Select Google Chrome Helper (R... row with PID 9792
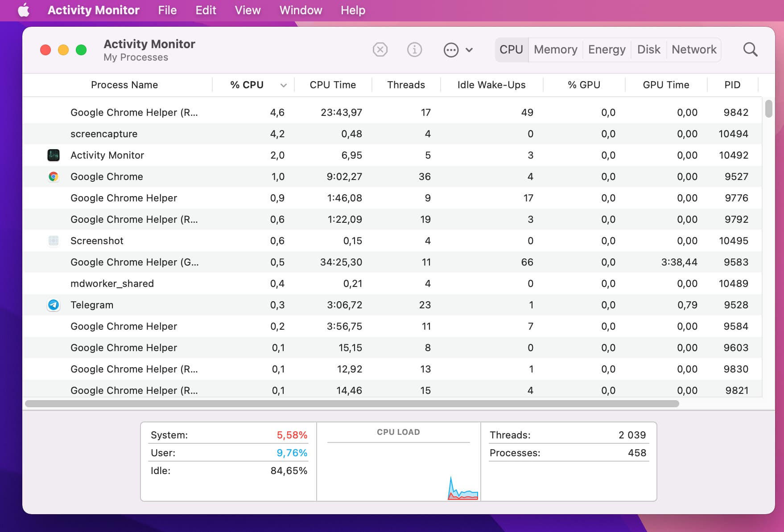Screen dimensions: 784x532 tap(392, 219)
